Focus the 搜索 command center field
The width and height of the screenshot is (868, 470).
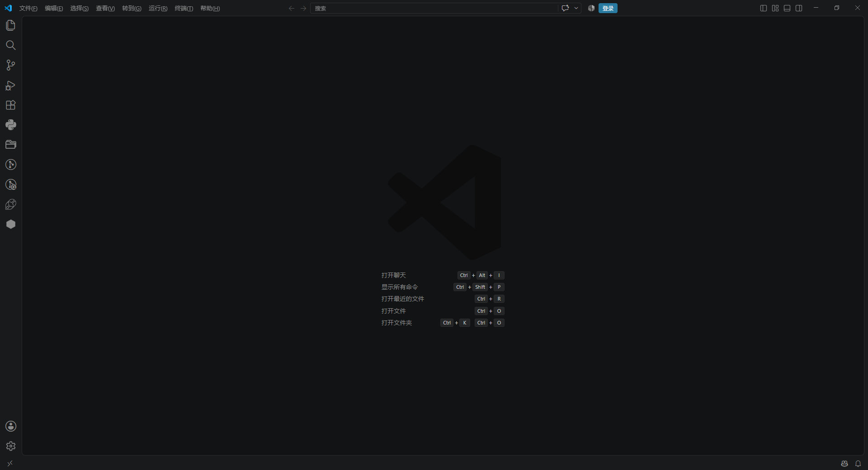pyautogui.click(x=434, y=8)
